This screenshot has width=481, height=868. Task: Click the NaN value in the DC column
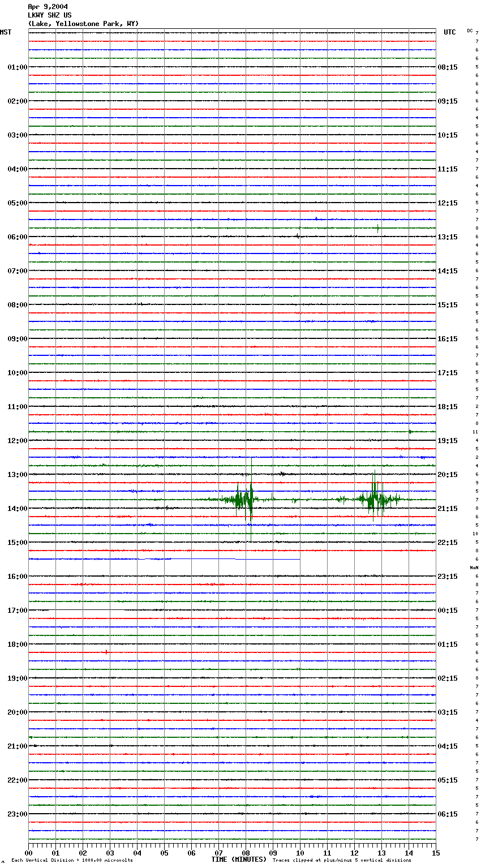474,568
